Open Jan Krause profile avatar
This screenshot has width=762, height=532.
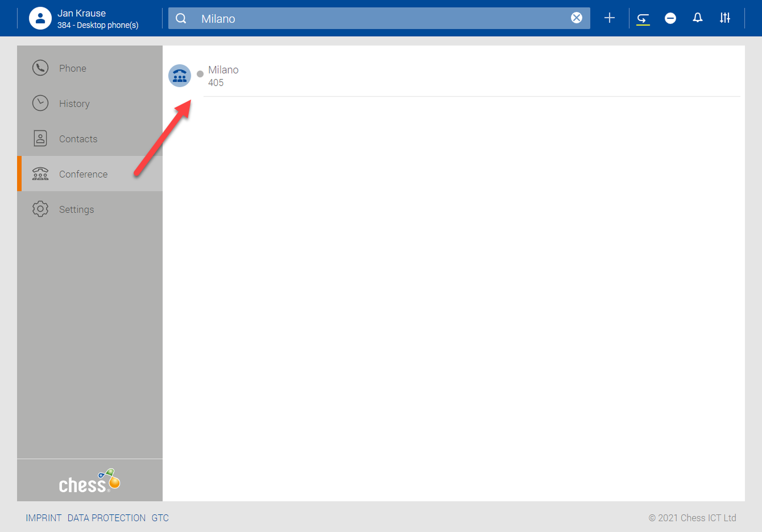click(40, 18)
